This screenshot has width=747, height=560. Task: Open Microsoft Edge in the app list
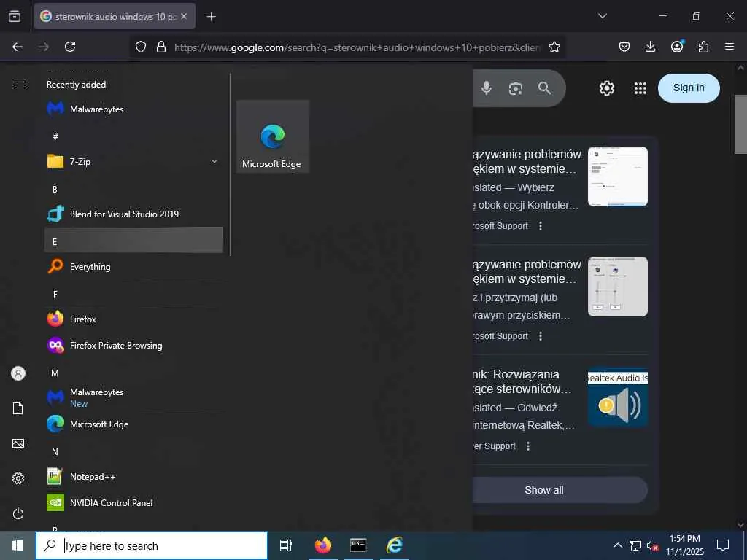133,424
